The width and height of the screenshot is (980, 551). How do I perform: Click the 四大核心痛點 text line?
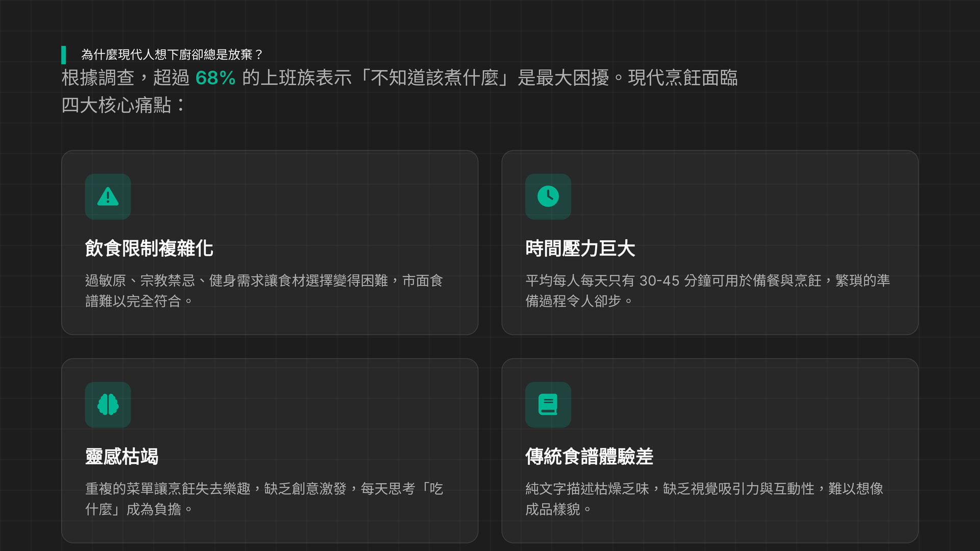122,105
